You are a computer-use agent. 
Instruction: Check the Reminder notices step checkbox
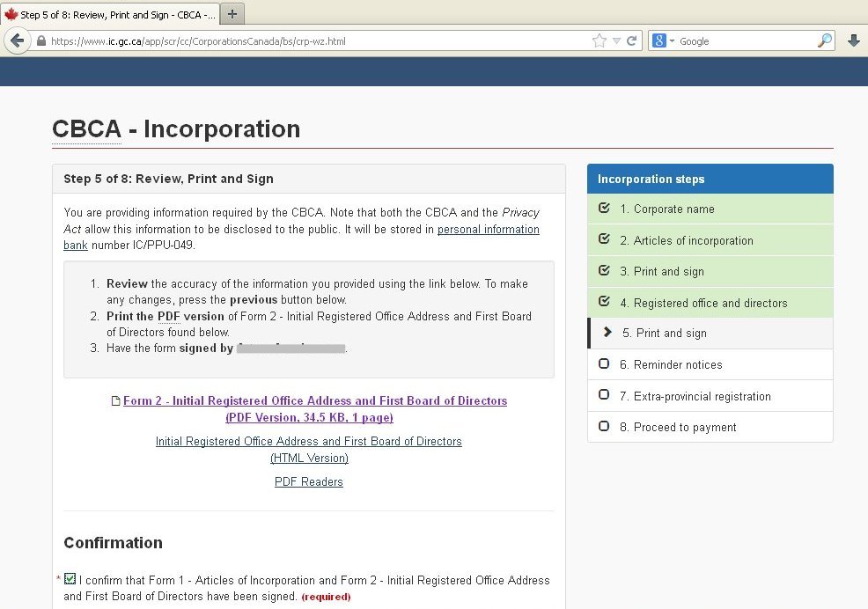[604, 364]
